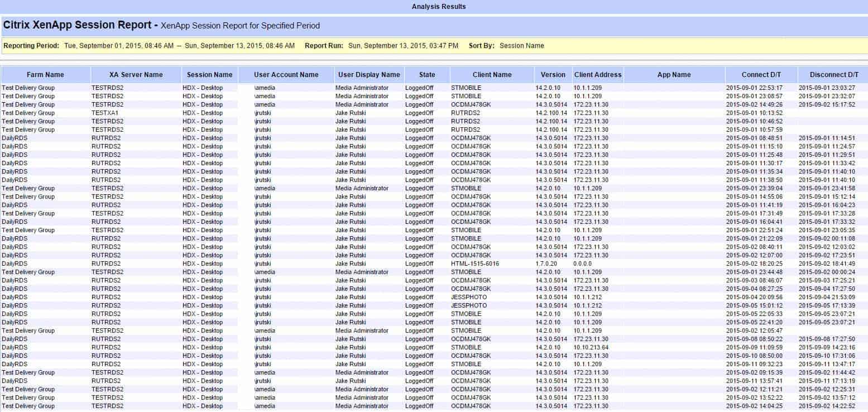868x412 pixels.
Task: Click the "0.0.0.0" client address cell
Action: click(583, 264)
